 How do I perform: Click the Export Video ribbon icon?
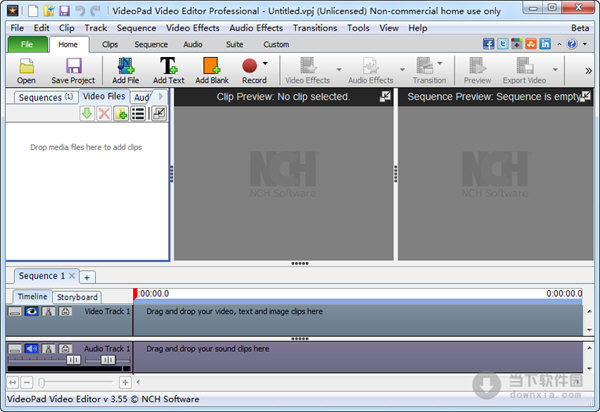525,65
